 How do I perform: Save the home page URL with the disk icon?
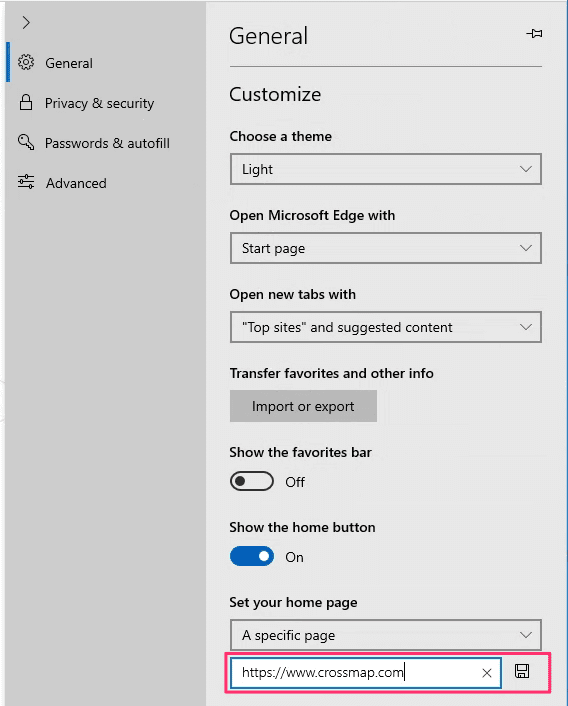click(522, 671)
